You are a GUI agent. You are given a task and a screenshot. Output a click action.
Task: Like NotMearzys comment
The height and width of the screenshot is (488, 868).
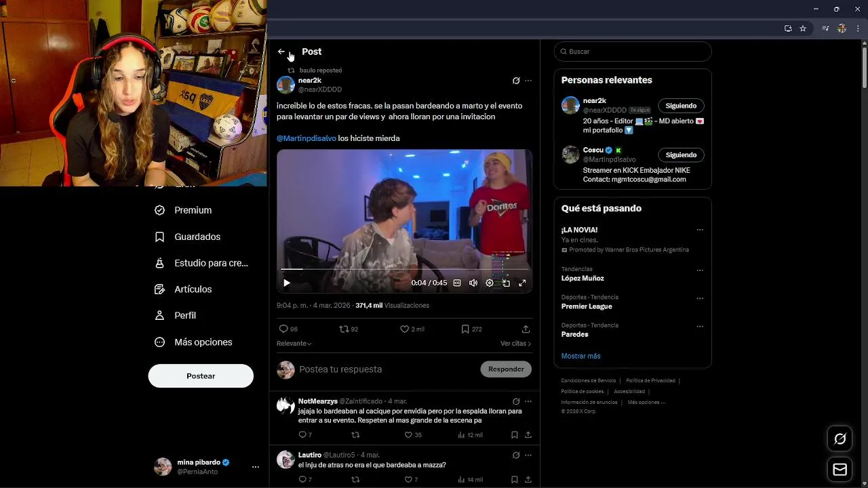point(413,435)
